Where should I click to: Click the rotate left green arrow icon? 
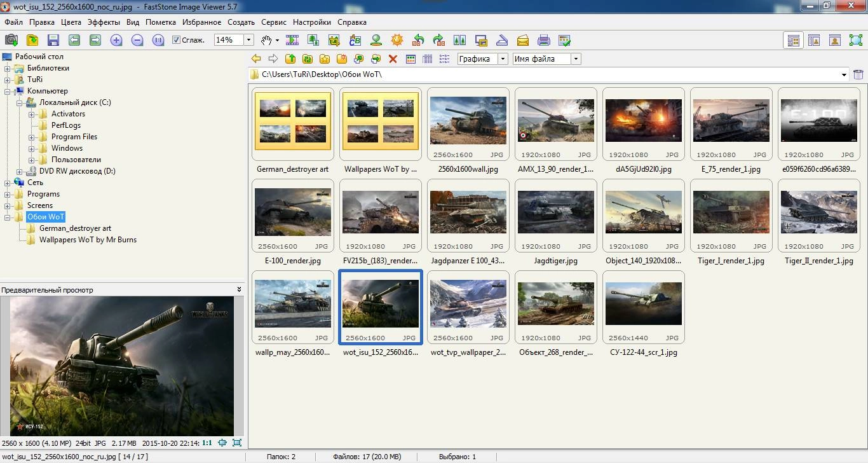click(x=418, y=40)
